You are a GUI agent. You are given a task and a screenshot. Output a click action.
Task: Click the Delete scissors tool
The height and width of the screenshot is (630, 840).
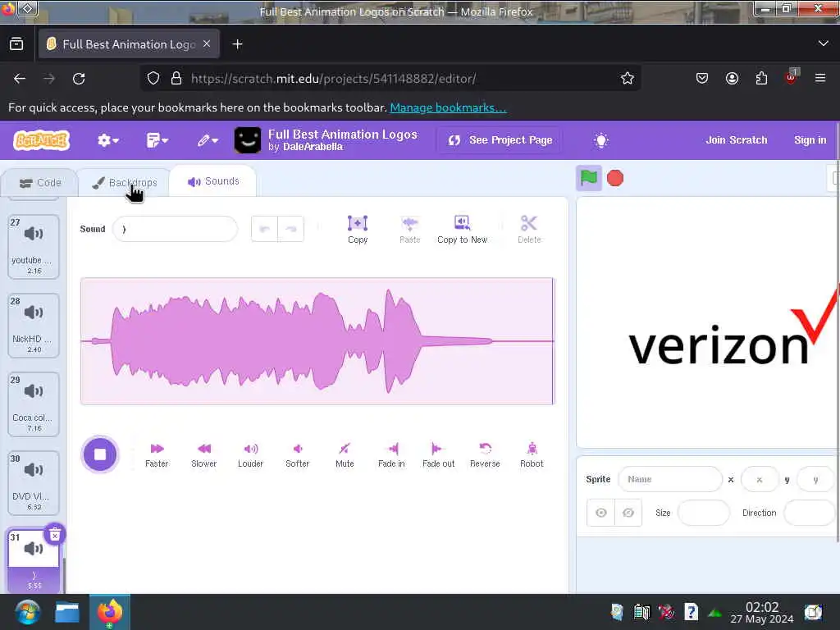pyautogui.click(x=529, y=230)
